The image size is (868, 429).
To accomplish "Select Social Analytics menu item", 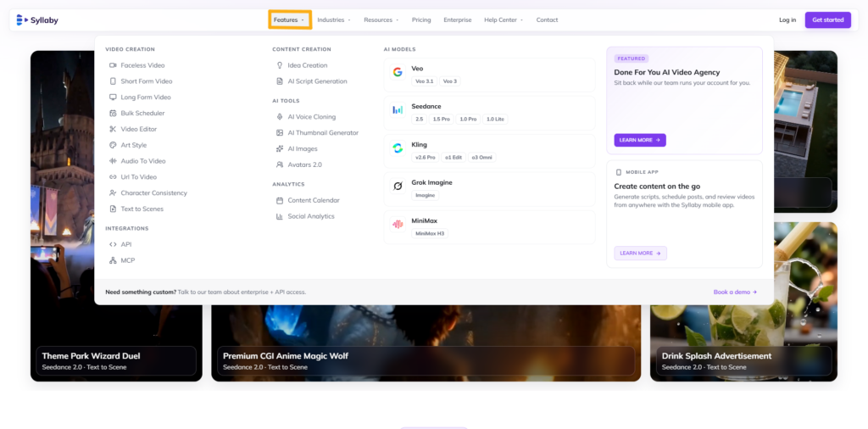I will pyautogui.click(x=311, y=216).
